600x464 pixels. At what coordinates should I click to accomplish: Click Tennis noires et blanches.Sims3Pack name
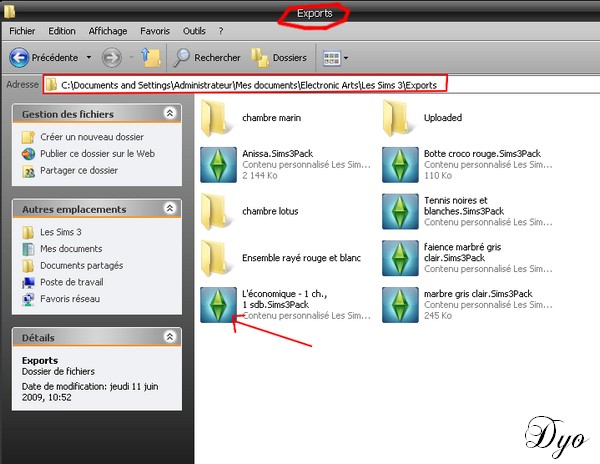pos(464,206)
